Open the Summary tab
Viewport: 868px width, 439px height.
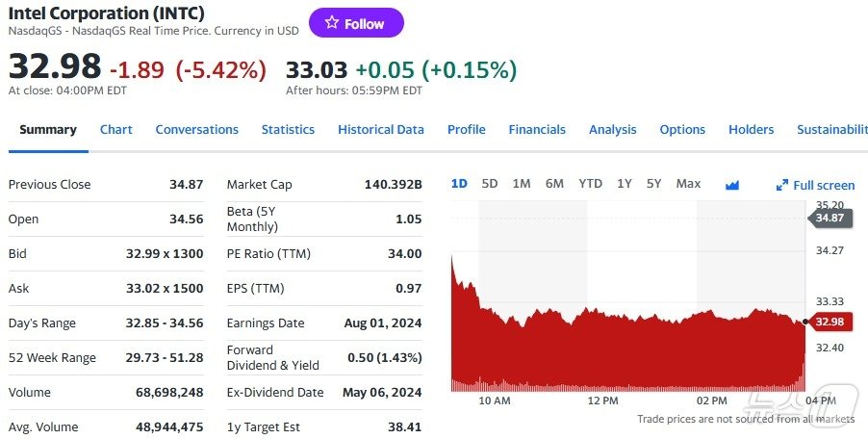[x=48, y=130]
